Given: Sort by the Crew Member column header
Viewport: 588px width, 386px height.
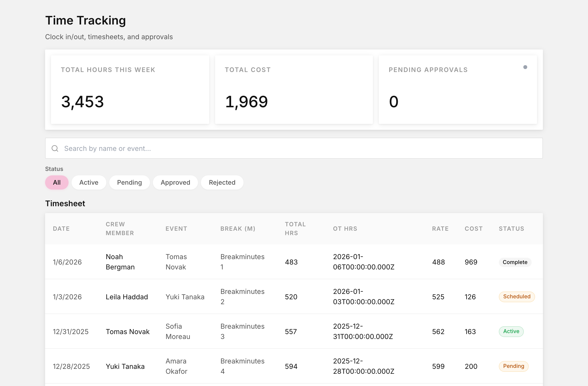Looking at the screenshot, I should pyautogui.click(x=120, y=229).
